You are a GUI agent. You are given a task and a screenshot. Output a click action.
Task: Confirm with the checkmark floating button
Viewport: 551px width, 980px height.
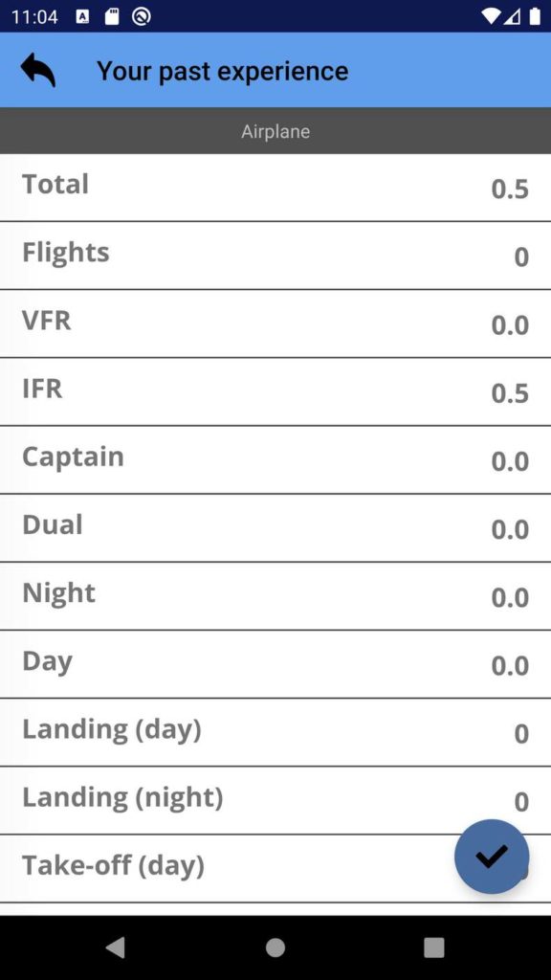click(x=492, y=857)
